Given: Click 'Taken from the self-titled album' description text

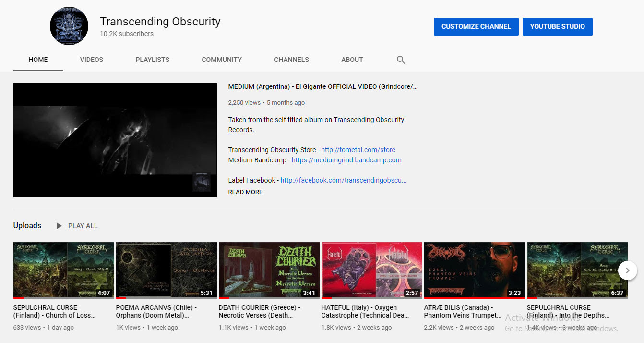Looking at the screenshot, I should 316,125.
